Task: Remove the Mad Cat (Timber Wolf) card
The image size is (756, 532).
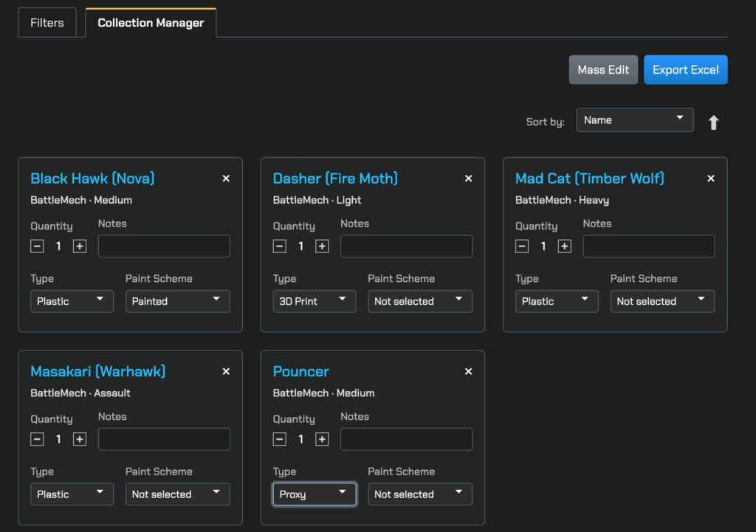Action: click(x=711, y=179)
